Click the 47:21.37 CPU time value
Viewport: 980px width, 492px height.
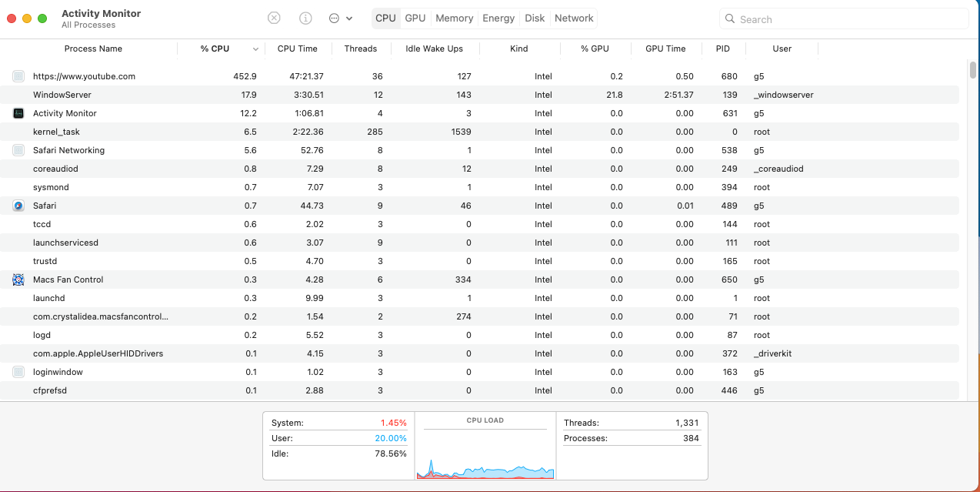pos(306,76)
